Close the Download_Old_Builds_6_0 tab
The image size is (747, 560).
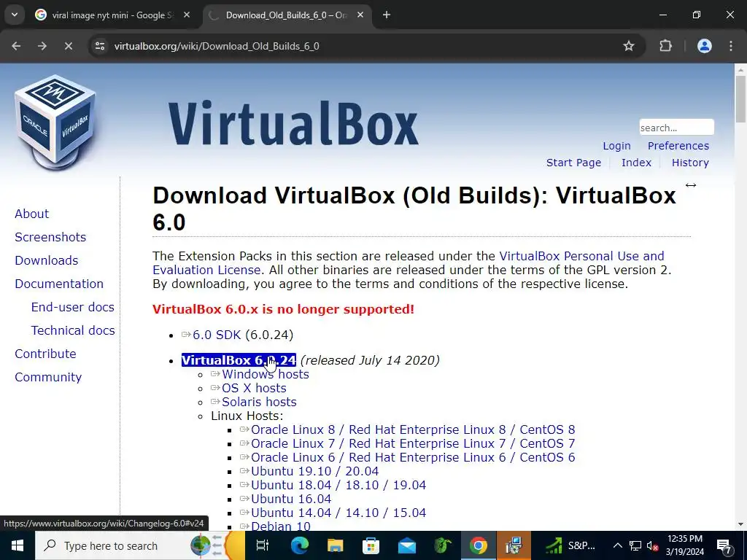click(x=360, y=15)
